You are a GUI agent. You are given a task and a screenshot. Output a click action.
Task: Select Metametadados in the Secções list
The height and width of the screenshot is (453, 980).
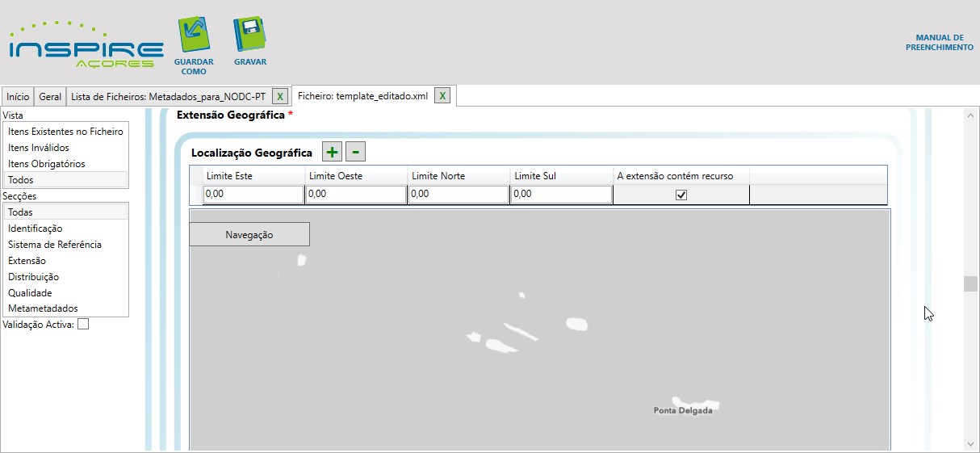[43, 308]
